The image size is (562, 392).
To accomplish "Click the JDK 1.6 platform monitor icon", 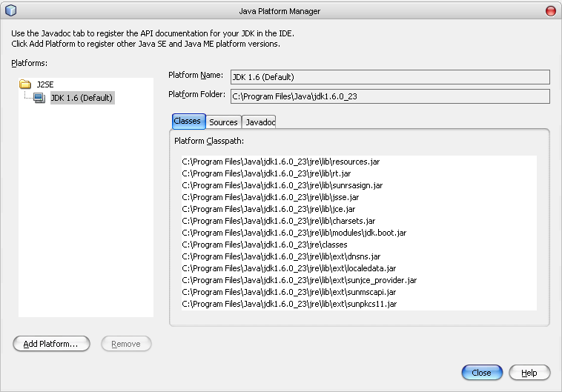I will tap(39, 98).
